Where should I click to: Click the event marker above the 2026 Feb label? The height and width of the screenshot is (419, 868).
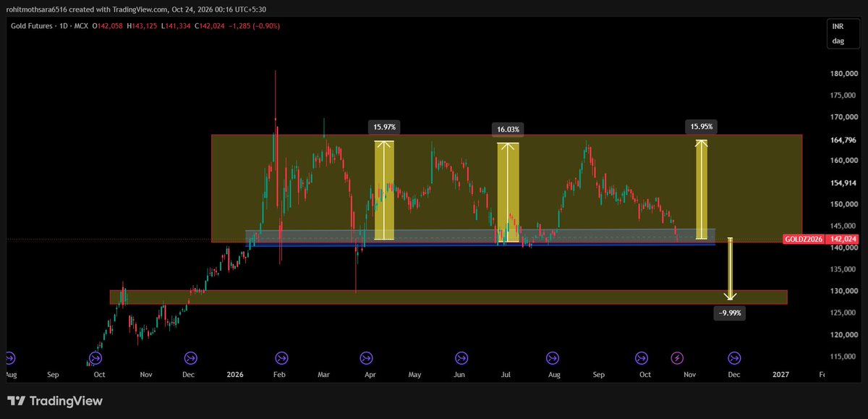point(281,357)
